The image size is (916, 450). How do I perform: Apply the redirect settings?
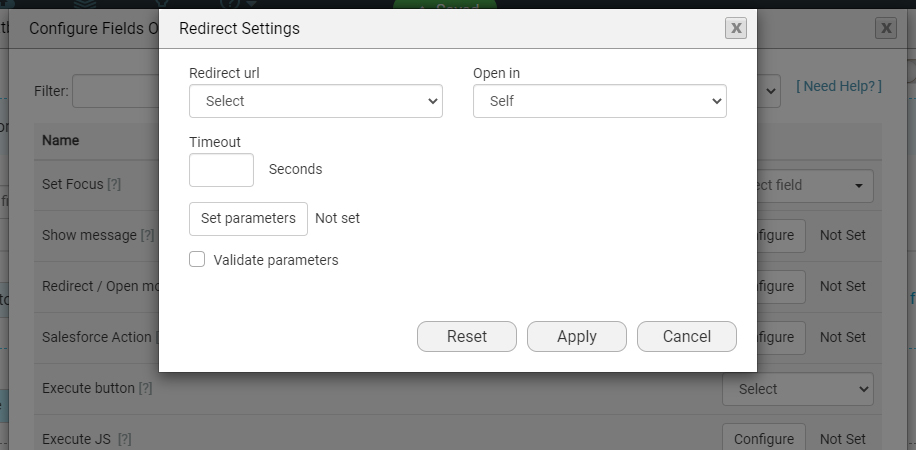click(576, 337)
